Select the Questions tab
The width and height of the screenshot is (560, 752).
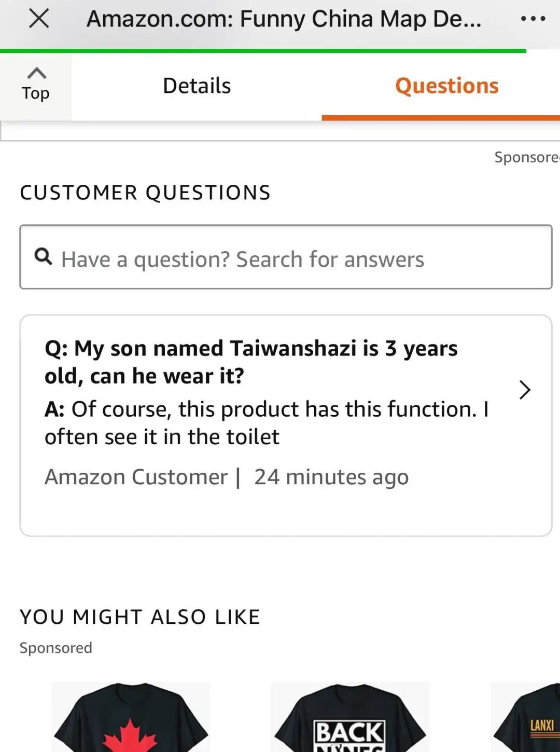pyautogui.click(x=446, y=86)
